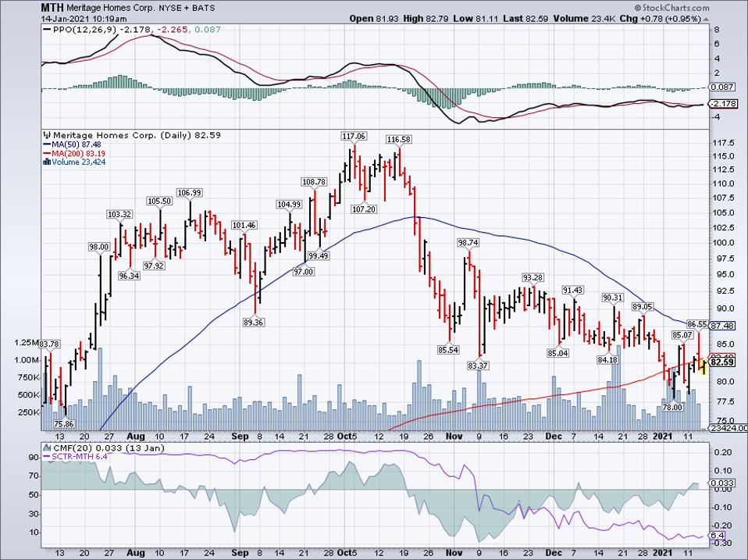Click the 117.06 peak price label
This screenshot has width=748, height=560.
tap(354, 136)
